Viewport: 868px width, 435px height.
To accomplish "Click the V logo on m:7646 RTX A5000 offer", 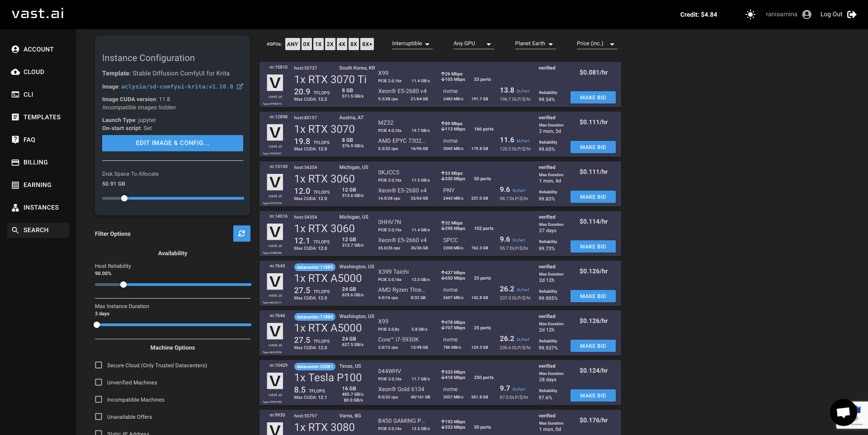I will coord(275,332).
